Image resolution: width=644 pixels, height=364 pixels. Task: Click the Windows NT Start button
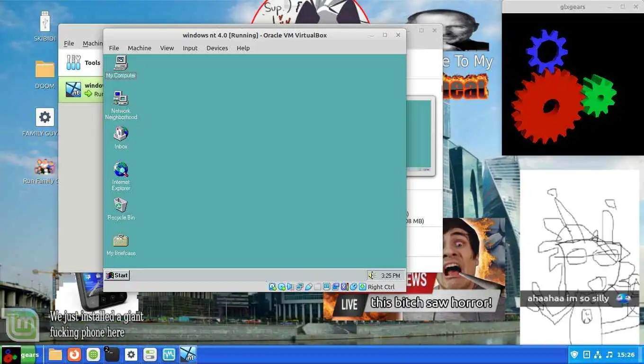[x=117, y=275]
